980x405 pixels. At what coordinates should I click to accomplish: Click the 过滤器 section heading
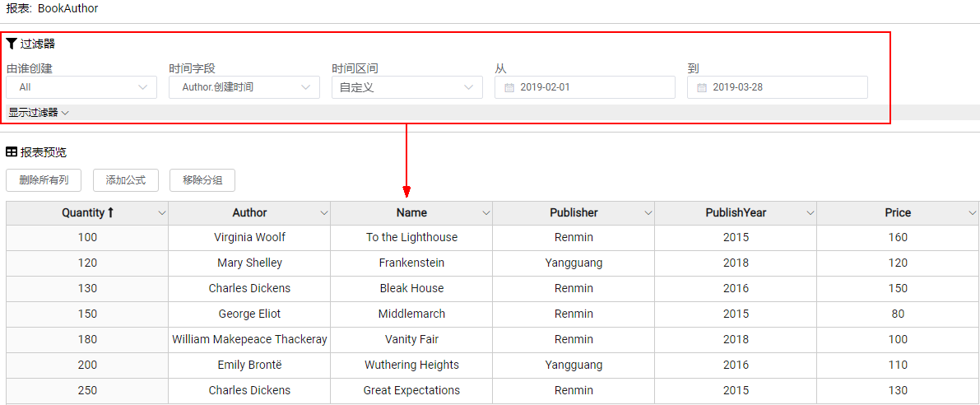click(38, 44)
